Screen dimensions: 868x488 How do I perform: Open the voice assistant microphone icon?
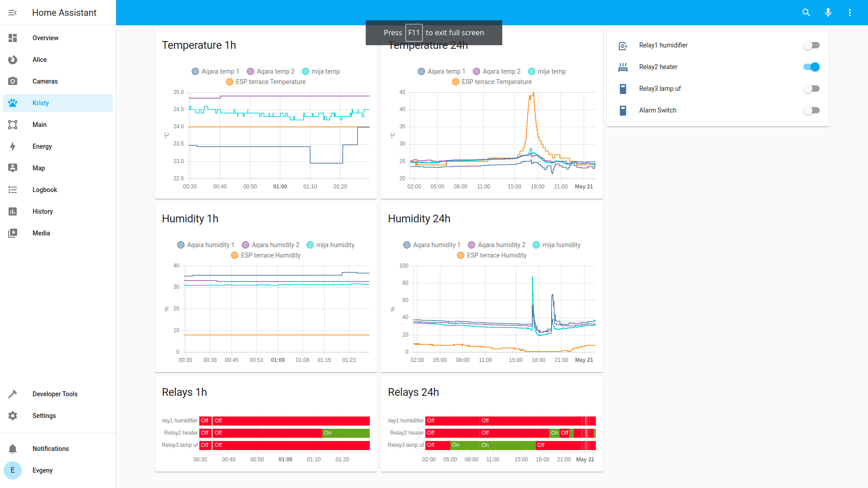pyautogui.click(x=828, y=13)
